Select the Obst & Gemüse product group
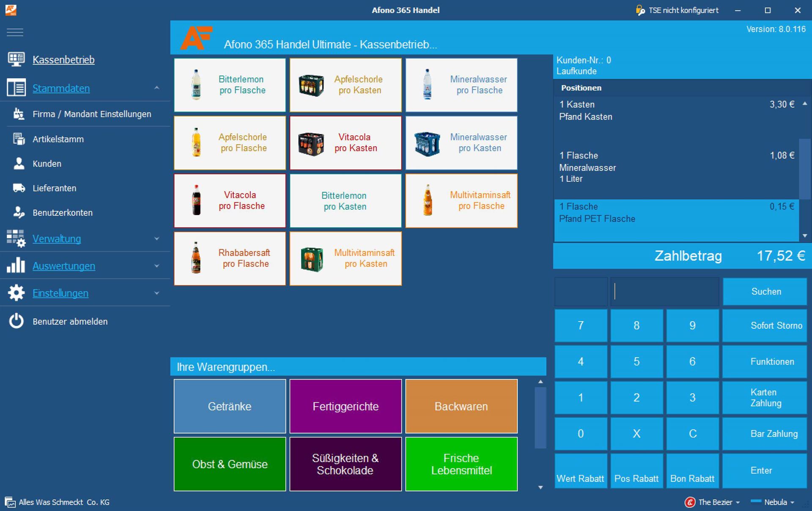Viewport: 812px width, 511px height. point(230,464)
